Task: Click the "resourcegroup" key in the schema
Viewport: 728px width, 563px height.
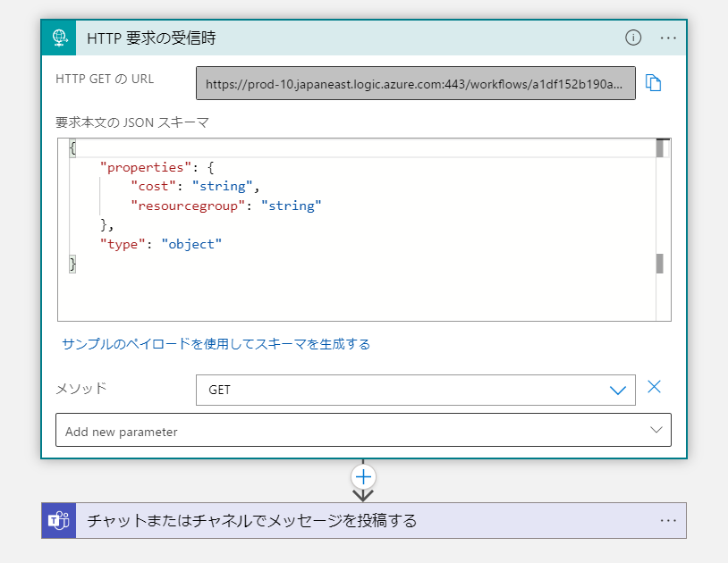Action: (x=188, y=206)
